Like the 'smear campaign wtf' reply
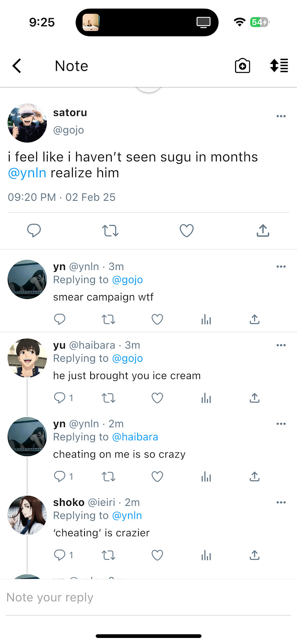This screenshot has width=297, height=644. pos(157,320)
